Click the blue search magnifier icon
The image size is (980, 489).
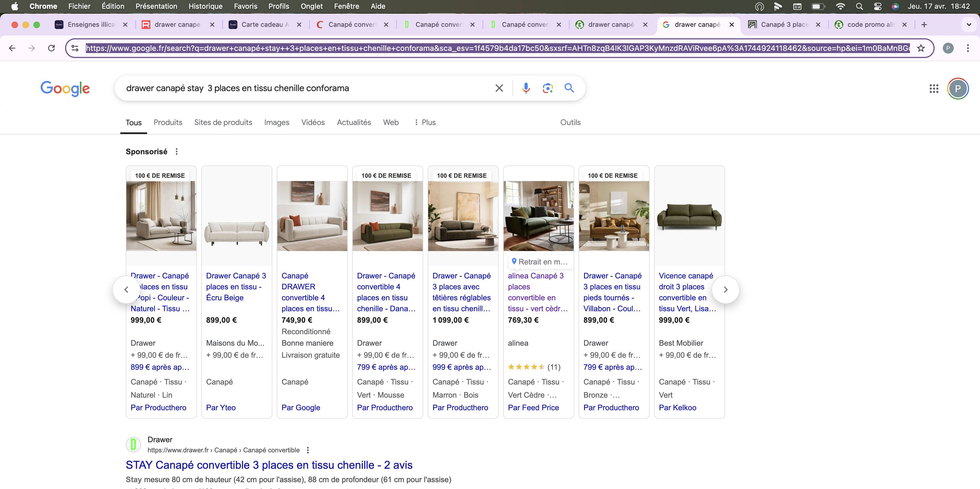(x=569, y=88)
